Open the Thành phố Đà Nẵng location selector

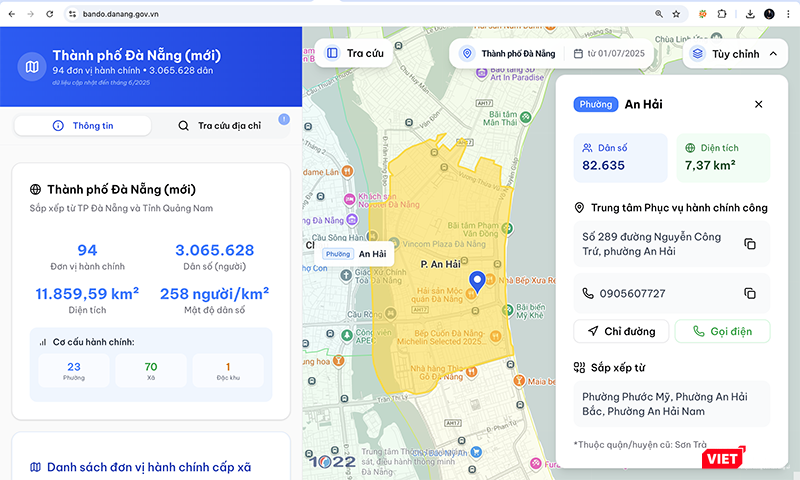[x=508, y=54]
